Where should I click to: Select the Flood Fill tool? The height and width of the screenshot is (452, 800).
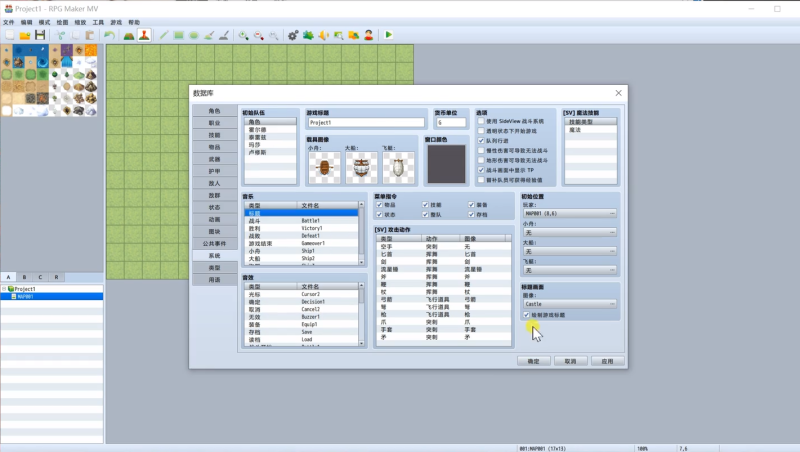point(209,35)
